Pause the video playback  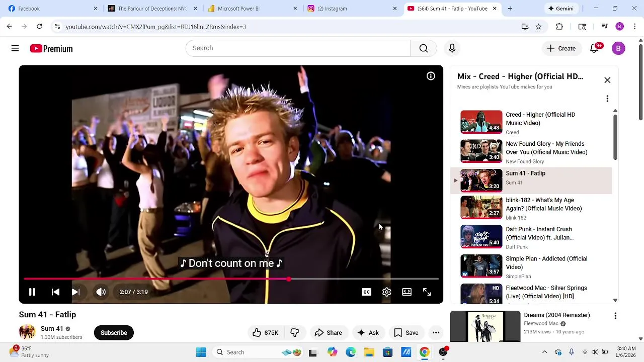pyautogui.click(x=32, y=292)
